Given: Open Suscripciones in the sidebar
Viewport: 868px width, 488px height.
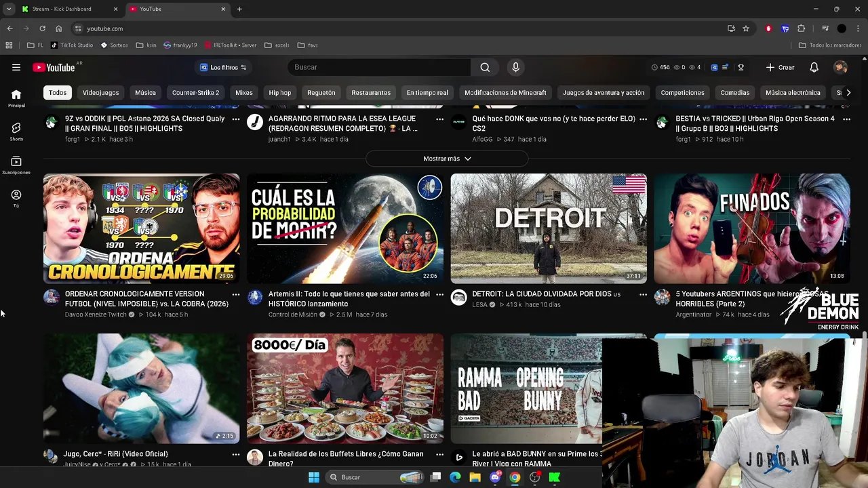Looking at the screenshot, I should [16, 165].
